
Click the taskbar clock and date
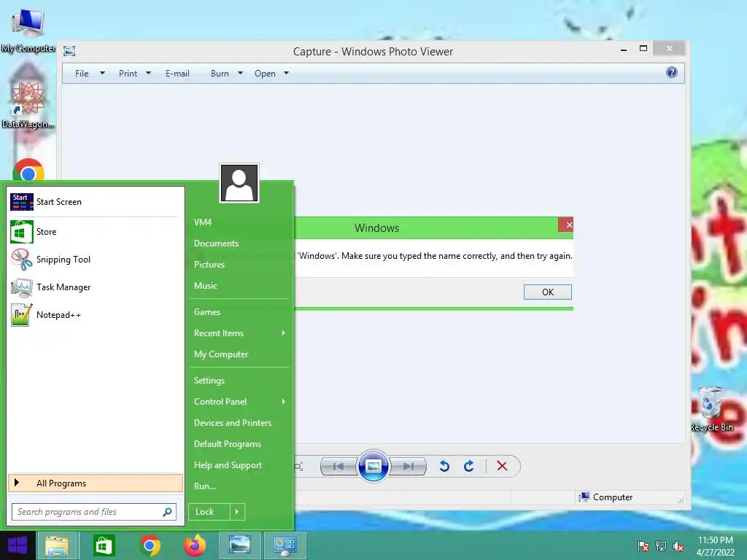(x=715, y=546)
